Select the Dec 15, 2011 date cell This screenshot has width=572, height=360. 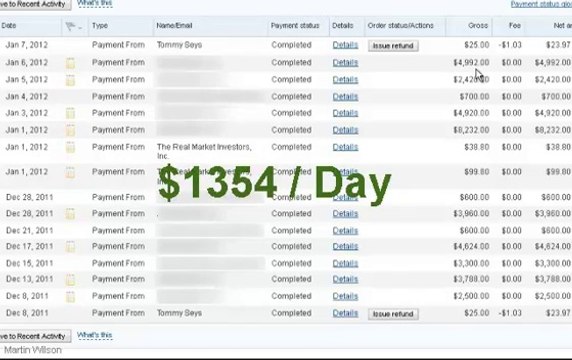tap(30, 263)
